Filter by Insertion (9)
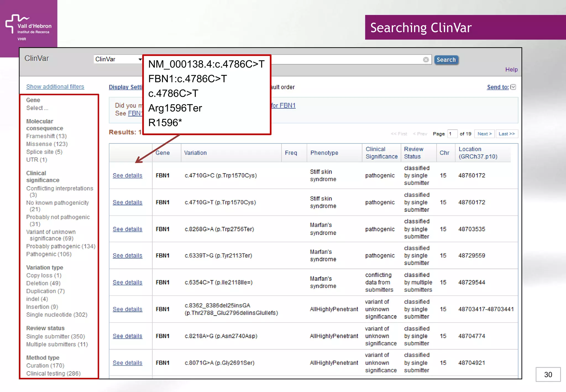 coord(42,307)
